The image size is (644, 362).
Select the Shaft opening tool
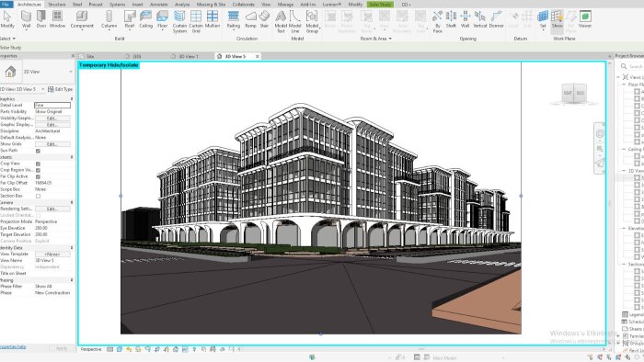[451, 19]
